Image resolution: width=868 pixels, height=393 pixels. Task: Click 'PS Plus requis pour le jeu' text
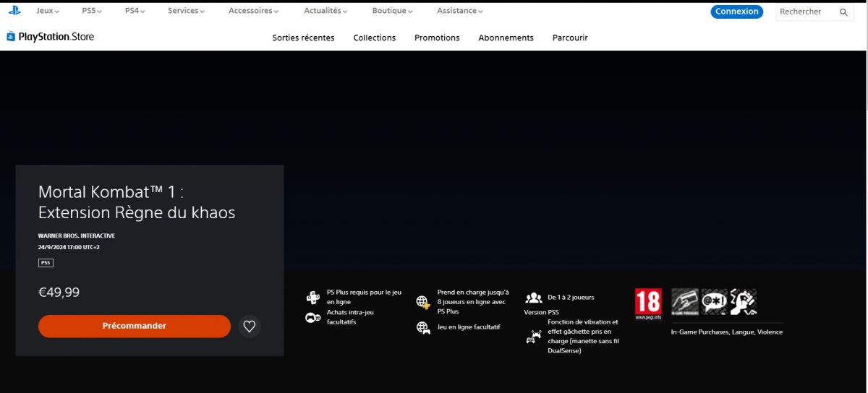(364, 297)
